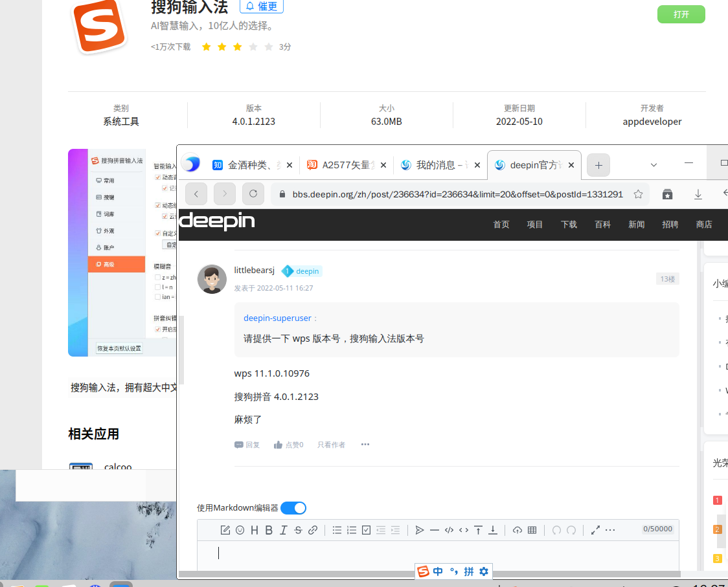Click the horizontal line divider icon
This screenshot has width=728, height=587.
coord(434,530)
